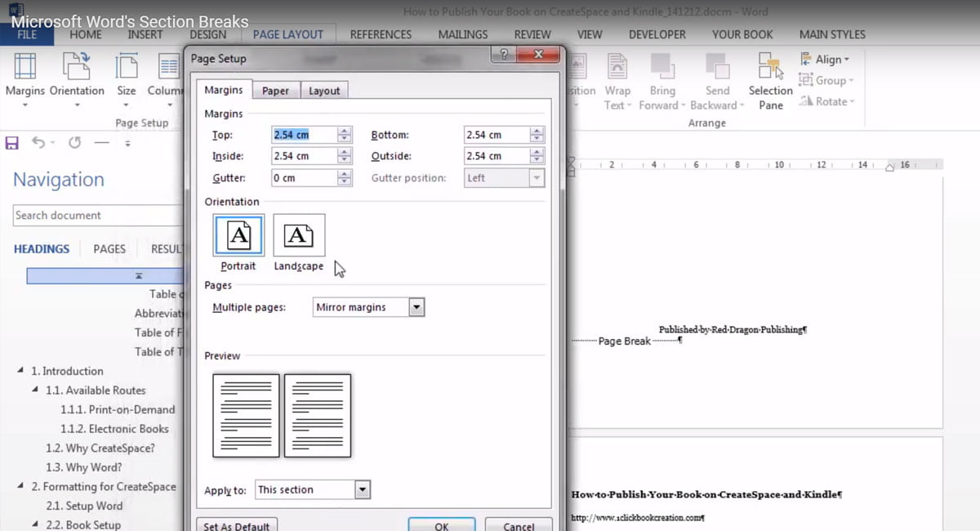This screenshot has height=531, width=980.
Task: Click the Bring Forward ribbon button
Action: coord(661,83)
